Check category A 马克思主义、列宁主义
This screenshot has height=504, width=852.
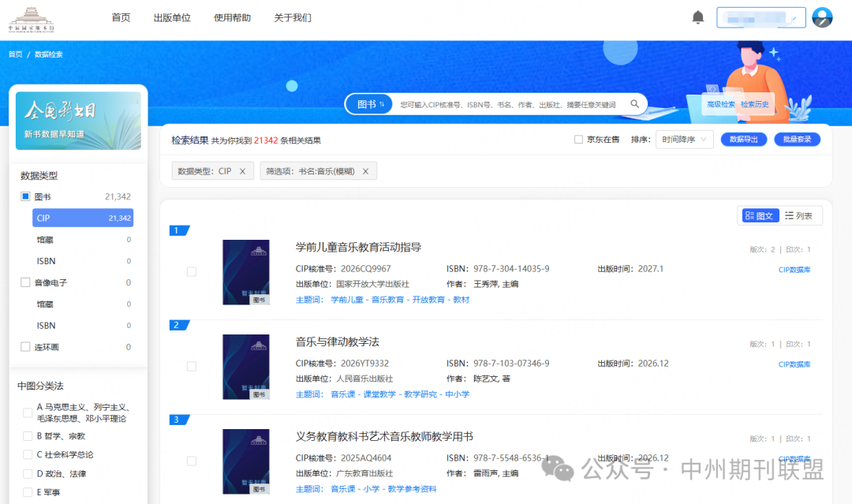[x=28, y=413]
